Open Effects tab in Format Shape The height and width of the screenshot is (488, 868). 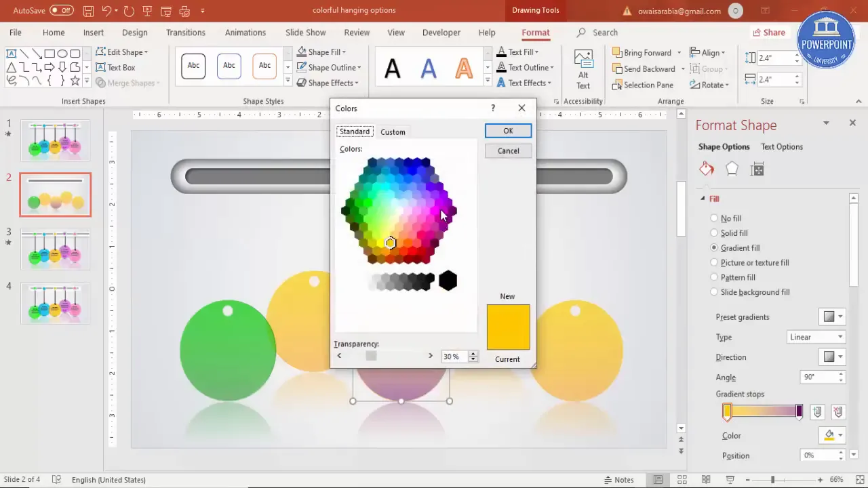[732, 169]
